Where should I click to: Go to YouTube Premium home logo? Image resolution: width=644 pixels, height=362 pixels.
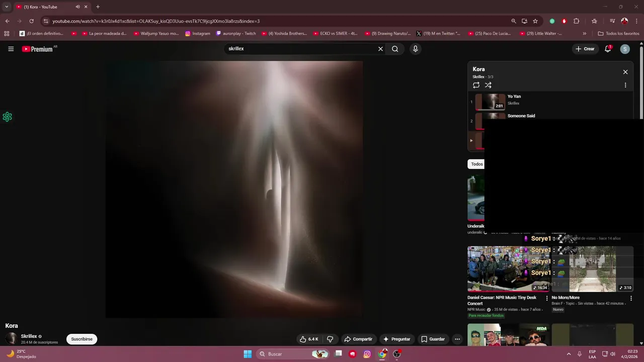[x=37, y=49]
